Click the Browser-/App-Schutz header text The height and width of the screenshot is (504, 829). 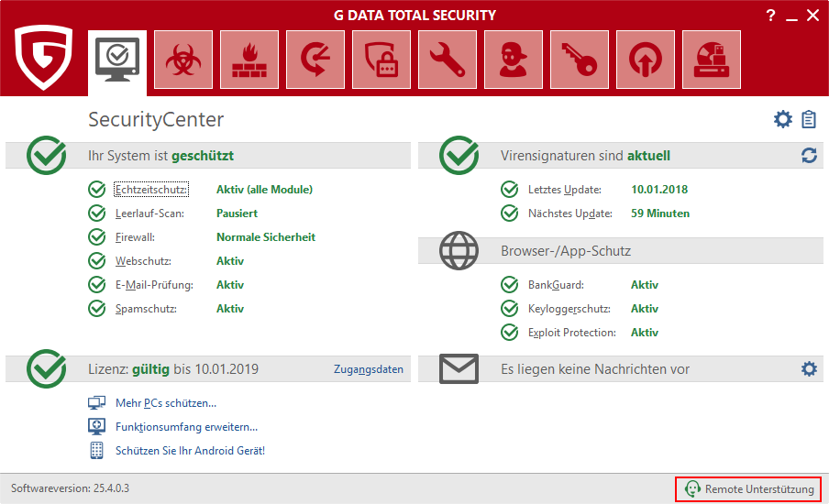[566, 251]
